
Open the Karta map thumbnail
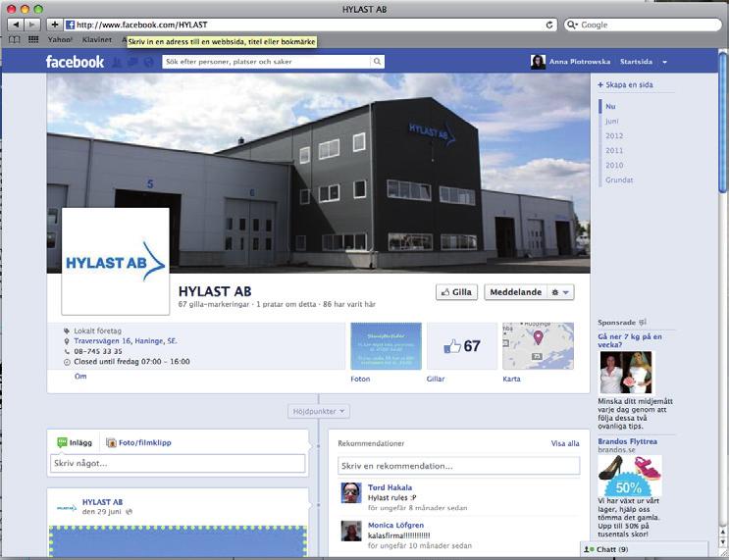pyautogui.click(x=538, y=346)
